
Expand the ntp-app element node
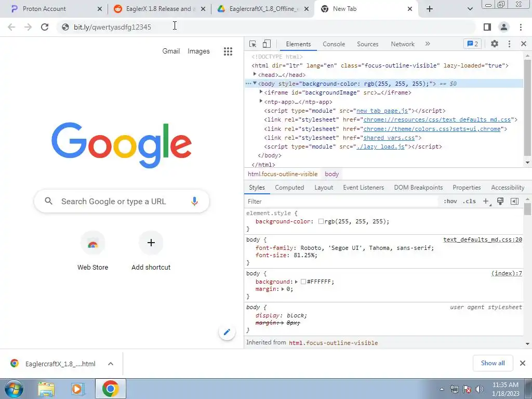pyautogui.click(x=261, y=101)
